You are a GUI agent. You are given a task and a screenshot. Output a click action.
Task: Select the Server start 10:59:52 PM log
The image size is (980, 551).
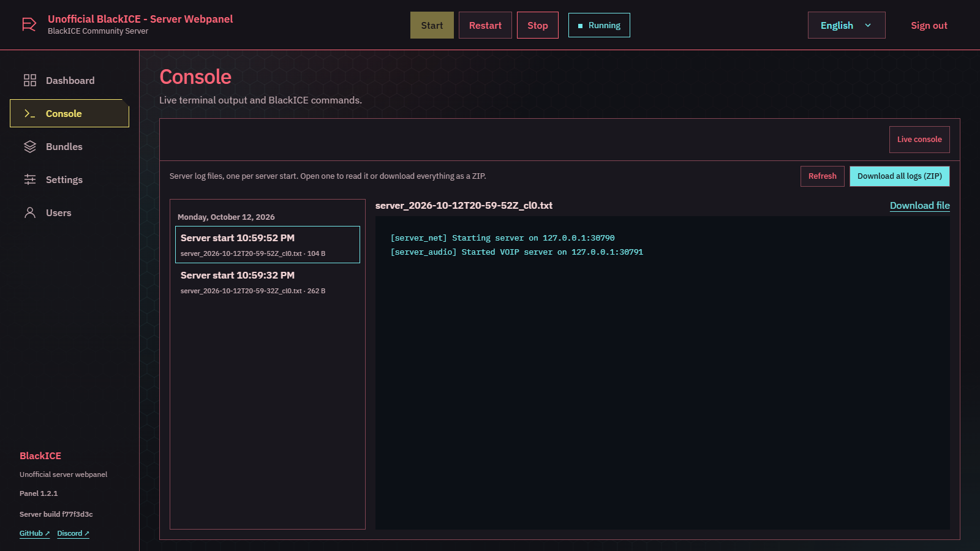coord(268,244)
